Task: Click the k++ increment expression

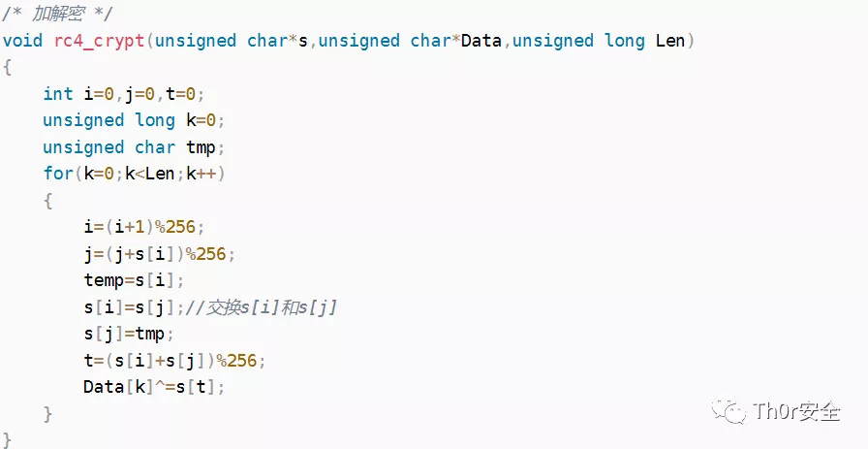Action: [x=201, y=174]
